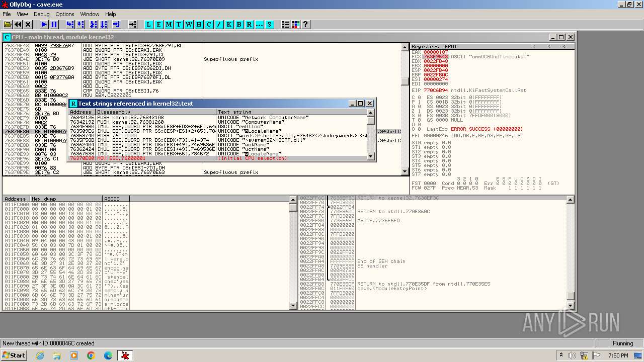Click the EIP register value 770C6B94
This screenshot has width=644, height=362.
[436, 90]
